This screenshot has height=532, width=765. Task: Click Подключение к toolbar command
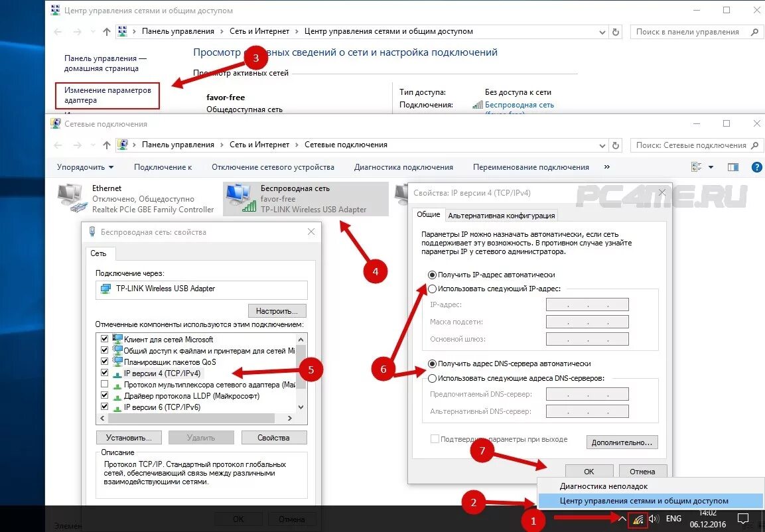click(163, 167)
